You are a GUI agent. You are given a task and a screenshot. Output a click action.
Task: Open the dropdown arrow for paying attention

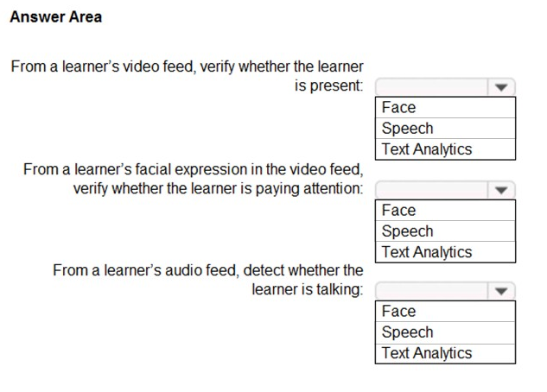pyautogui.click(x=501, y=190)
